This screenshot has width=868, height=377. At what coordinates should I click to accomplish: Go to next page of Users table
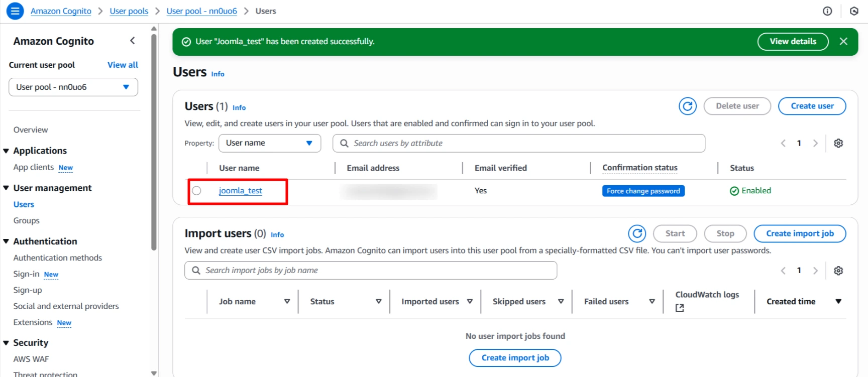(x=815, y=143)
